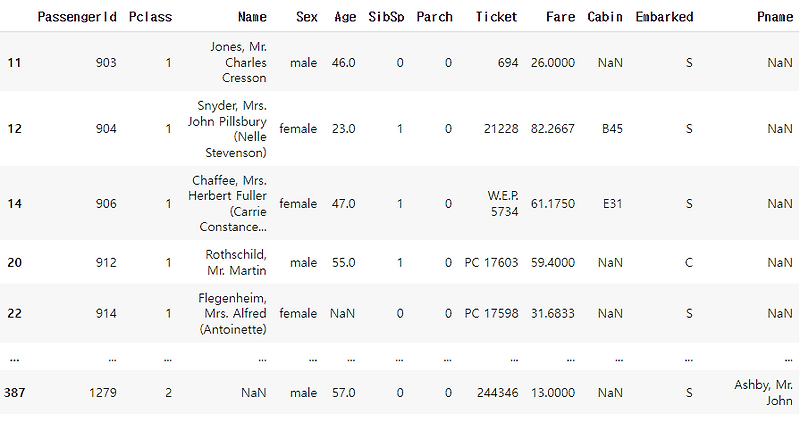The width and height of the screenshot is (800, 422).
Task: Click the name Rothschild, Mr. Martin
Action: [x=236, y=262]
